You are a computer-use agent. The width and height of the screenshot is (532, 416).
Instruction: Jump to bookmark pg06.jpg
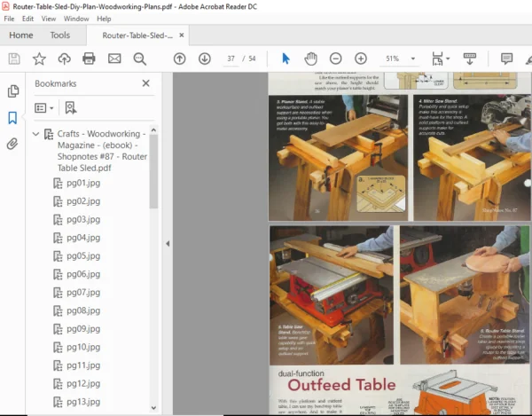[x=83, y=274]
